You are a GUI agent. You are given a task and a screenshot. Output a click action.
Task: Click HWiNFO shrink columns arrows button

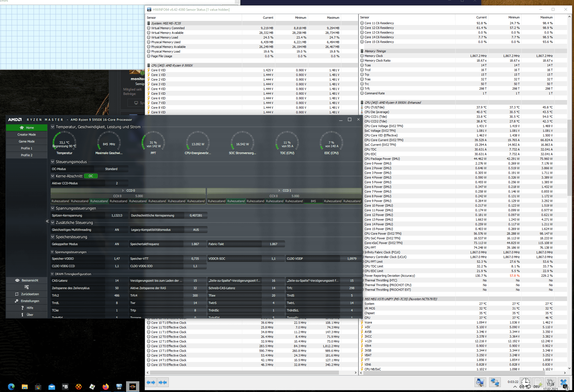point(163,382)
